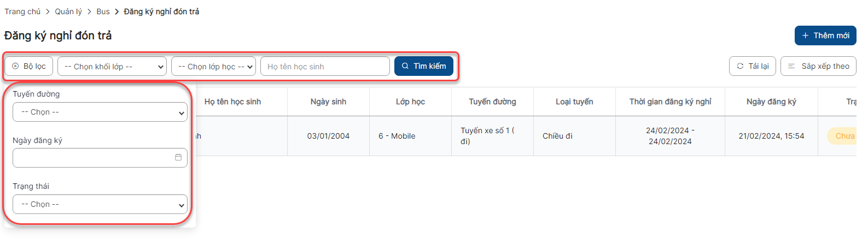The image size is (868, 244).
Task: Click the Lớp học column header
Action: point(410,102)
